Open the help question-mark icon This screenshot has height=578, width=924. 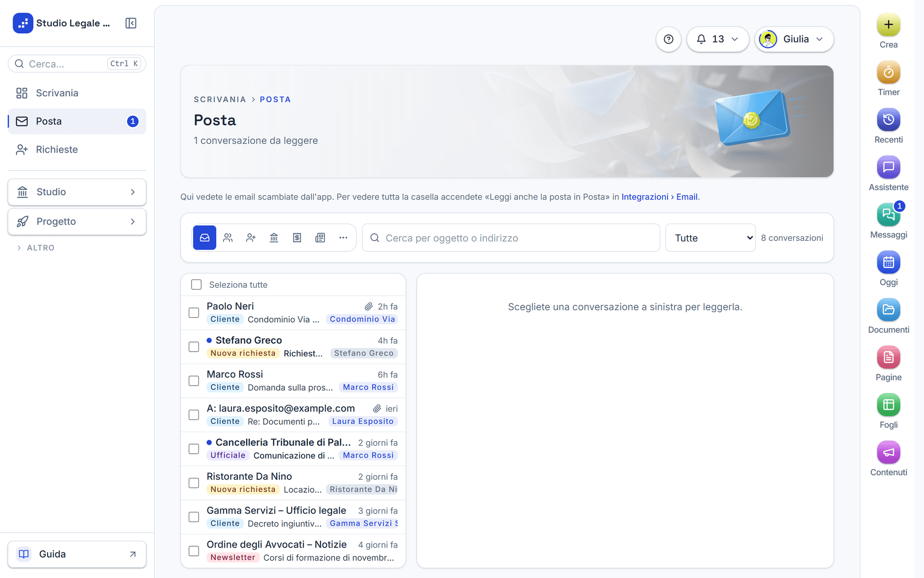(x=668, y=39)
